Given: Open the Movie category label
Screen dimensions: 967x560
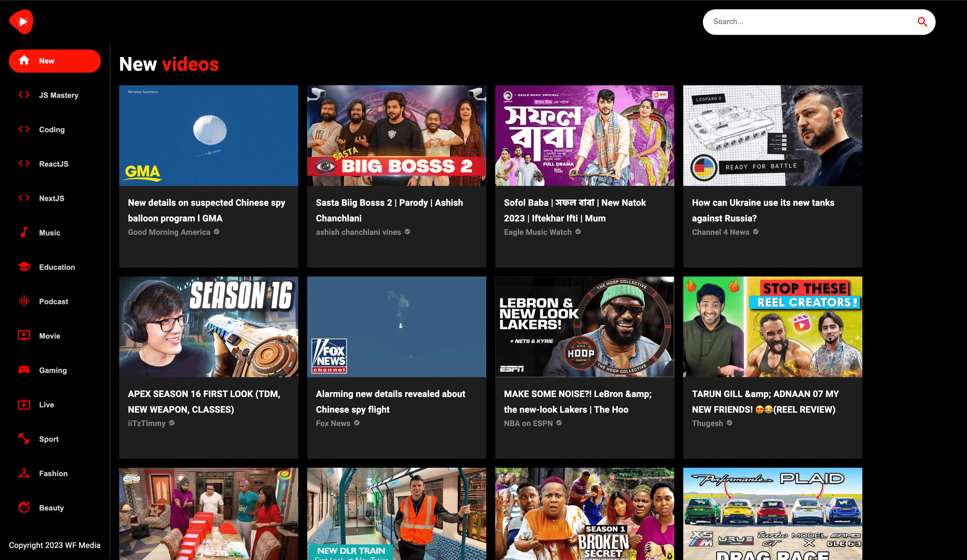Looking at the screenshot, I should 50,336.
